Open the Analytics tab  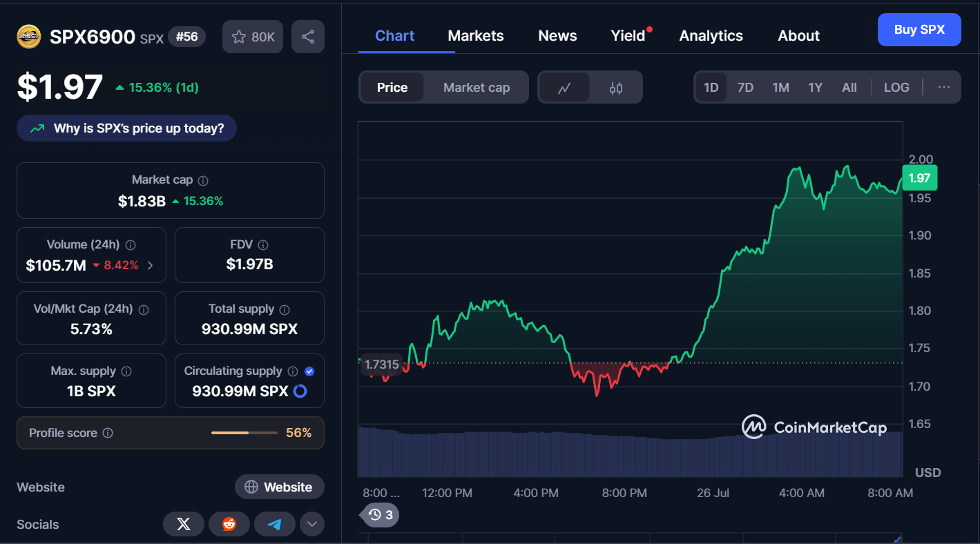click(711, 36)
